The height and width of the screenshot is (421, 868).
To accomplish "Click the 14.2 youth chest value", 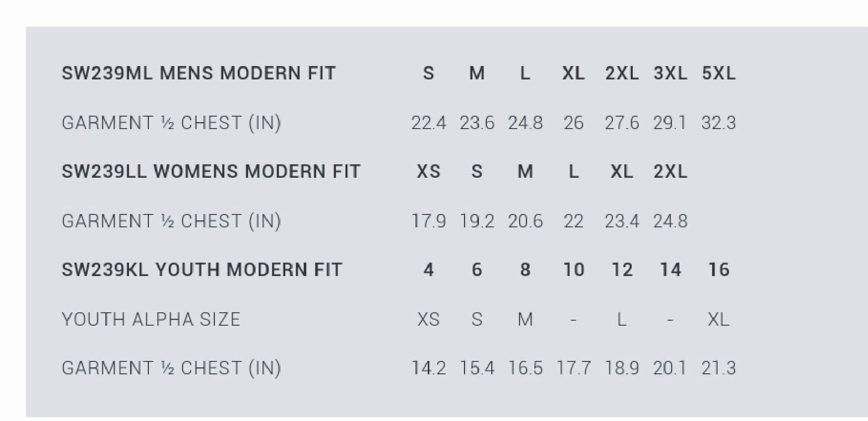I will point(428,368).
